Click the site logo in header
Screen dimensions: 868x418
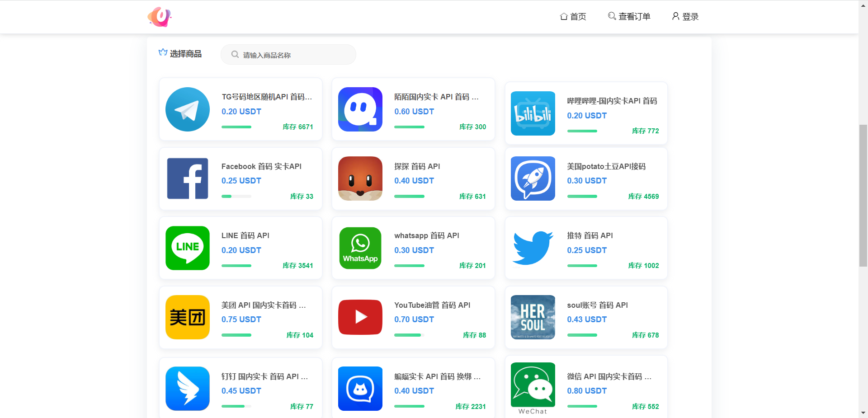click(x=160, y=17)
